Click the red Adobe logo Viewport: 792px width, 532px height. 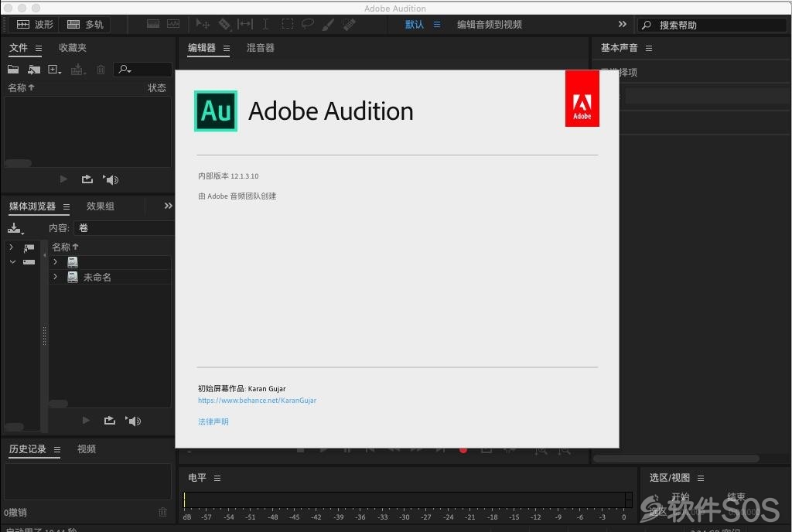(x=582, y=98)
